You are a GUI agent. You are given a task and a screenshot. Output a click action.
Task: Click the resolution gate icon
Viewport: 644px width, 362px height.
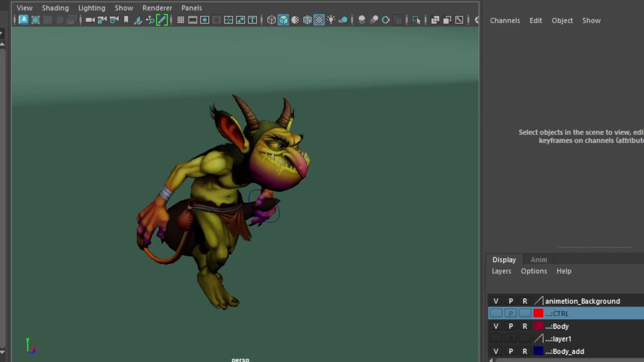pyautogui.click(x=205, y=20)
